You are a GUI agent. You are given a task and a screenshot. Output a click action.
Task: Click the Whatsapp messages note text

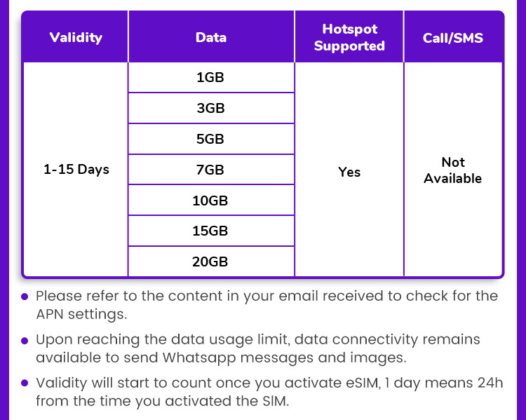point(258,348)
